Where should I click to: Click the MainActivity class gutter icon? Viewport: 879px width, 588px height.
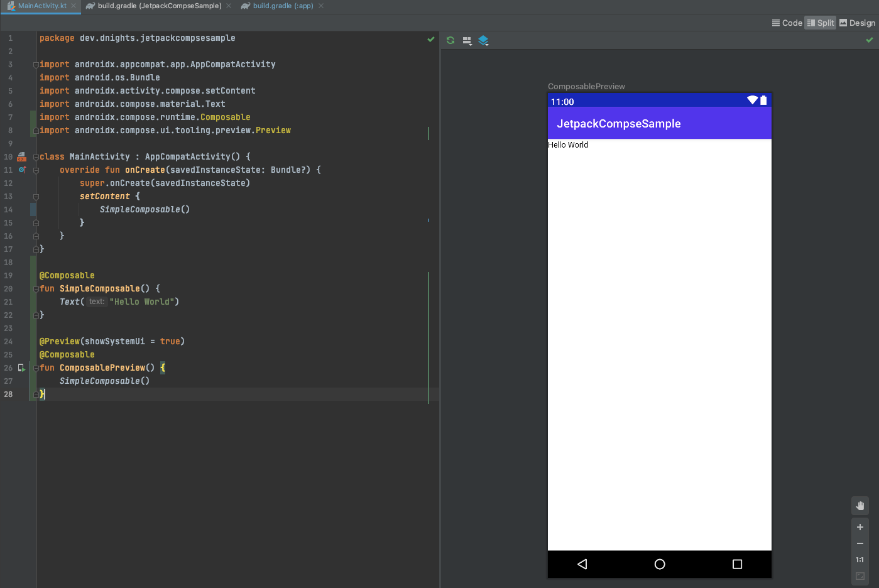point(22,156)
